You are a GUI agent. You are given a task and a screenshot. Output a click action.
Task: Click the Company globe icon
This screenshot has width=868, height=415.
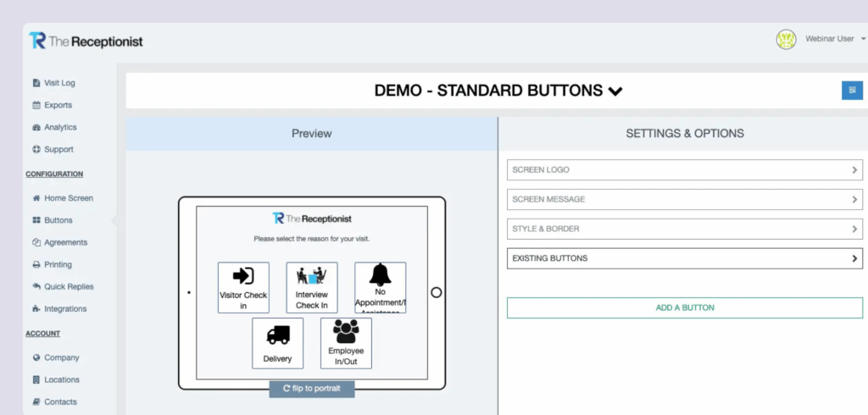[36, 357]
